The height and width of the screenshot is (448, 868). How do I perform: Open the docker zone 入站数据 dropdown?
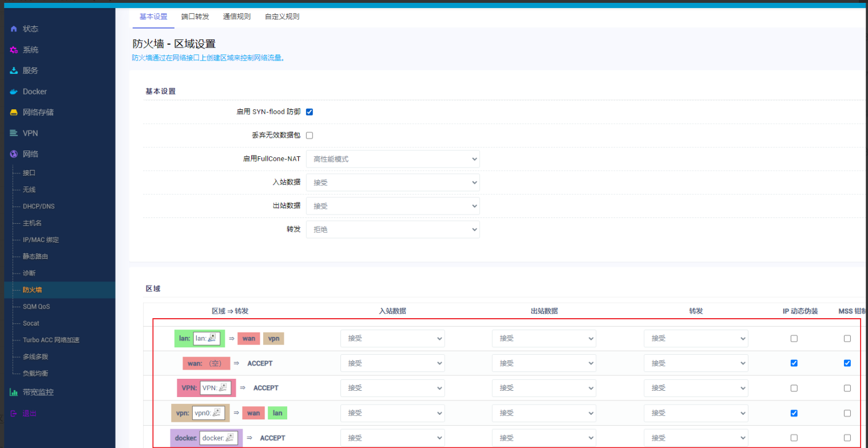(x=393, y=438)
